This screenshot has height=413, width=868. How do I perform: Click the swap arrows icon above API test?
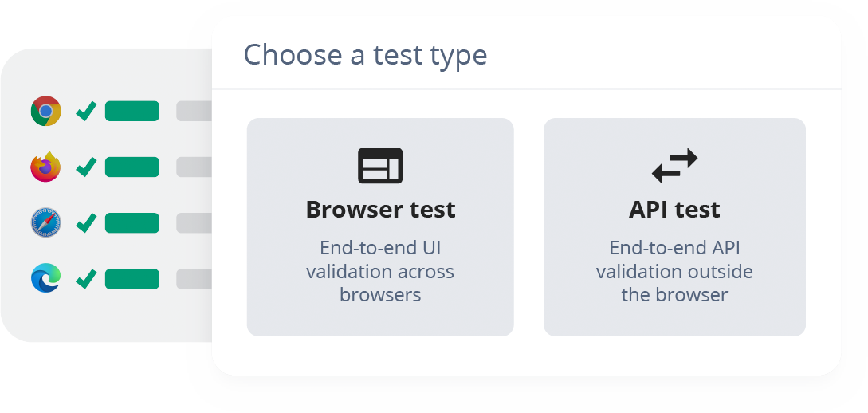pyautogui.click(x=674, y=166)
